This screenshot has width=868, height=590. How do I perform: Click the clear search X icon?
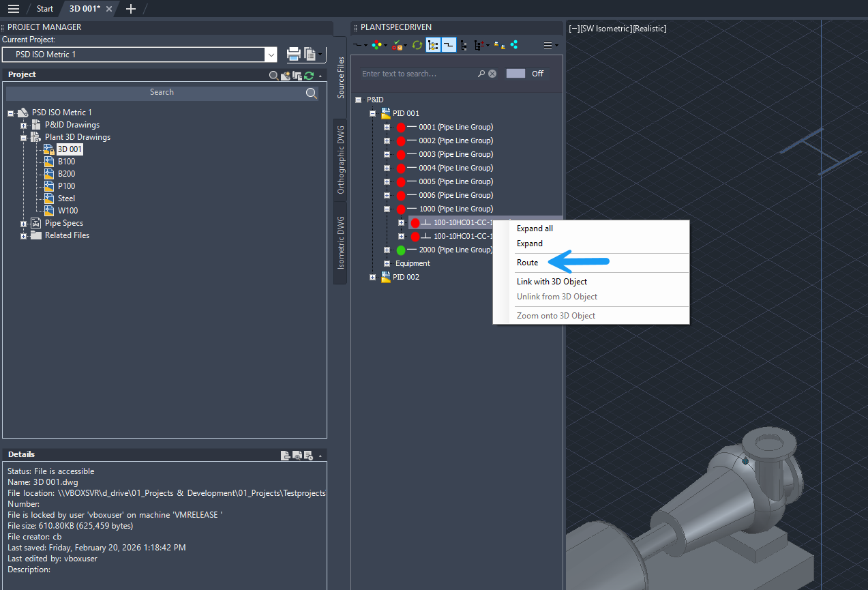[492, 74]
